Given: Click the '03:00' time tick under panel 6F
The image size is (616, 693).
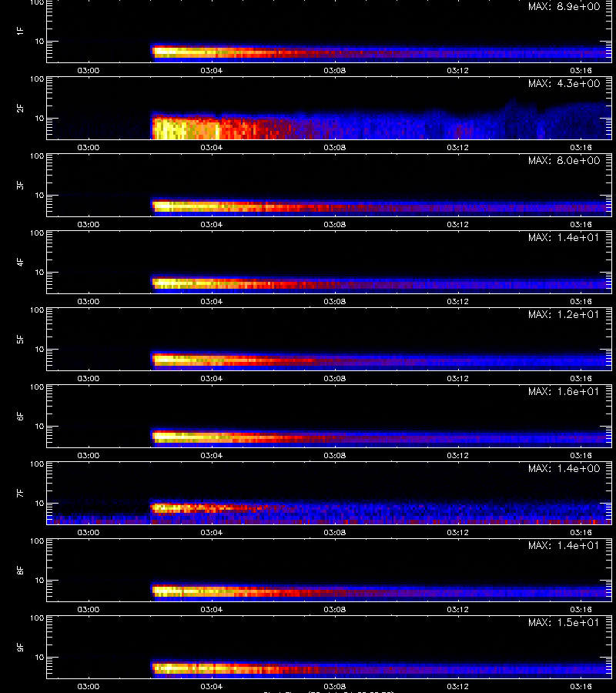Looking at the screenshot, I should (x=89, y=455).
